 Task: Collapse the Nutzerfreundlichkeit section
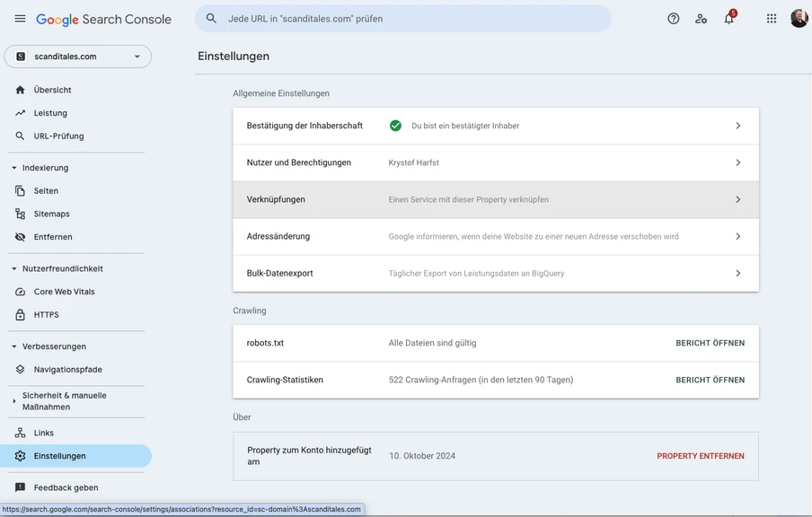point(14,268)
